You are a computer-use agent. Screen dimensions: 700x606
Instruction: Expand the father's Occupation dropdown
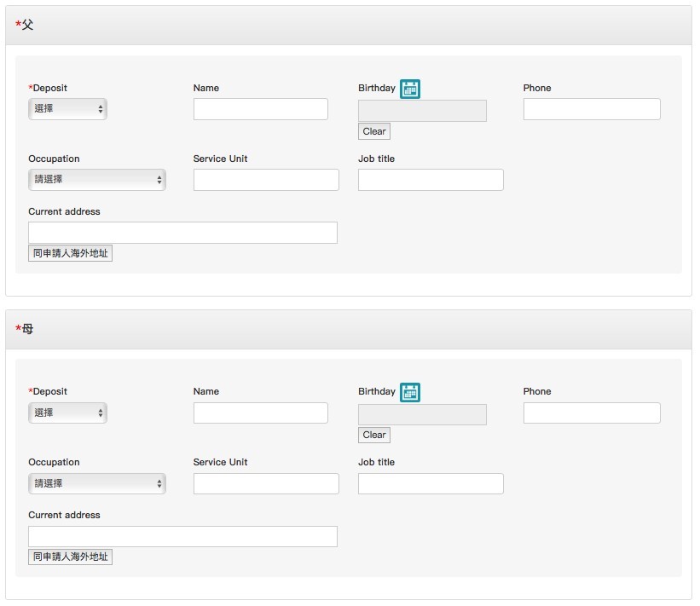pyautogui.click(x=96, y=180)
